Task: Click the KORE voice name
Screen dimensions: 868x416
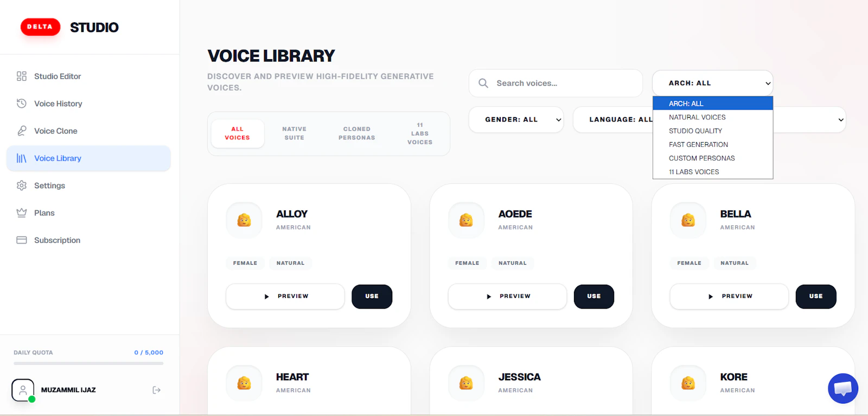Action: point(734,377)
